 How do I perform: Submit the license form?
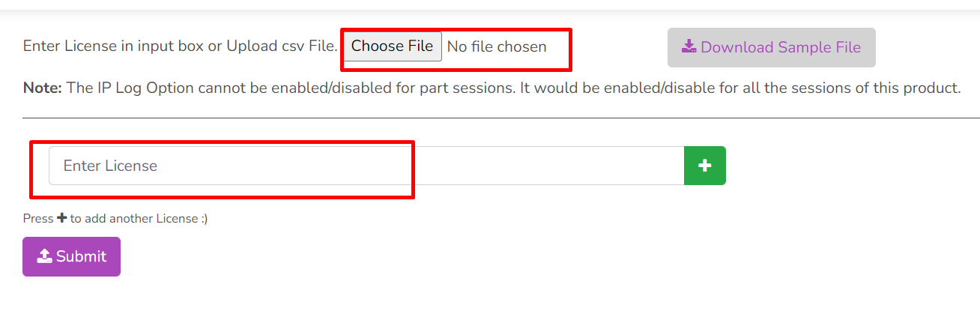(x=71, y=256)
